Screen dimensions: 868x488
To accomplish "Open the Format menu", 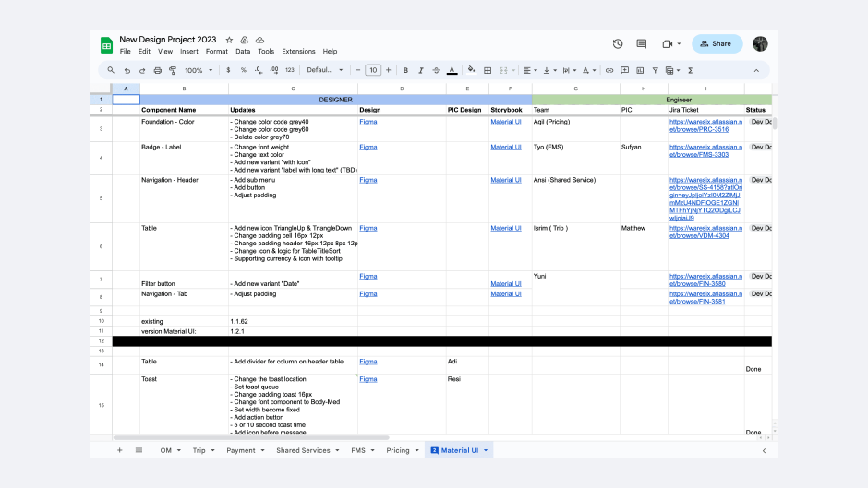I will (216, 51).
